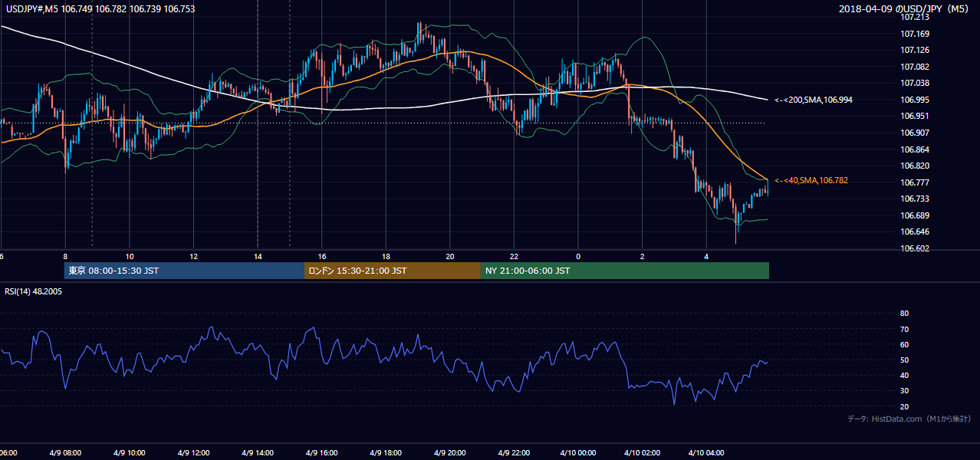Click the 4/9 20:00 bottom time label
This screenshot has width=980, height=460.
click(450, 453)
